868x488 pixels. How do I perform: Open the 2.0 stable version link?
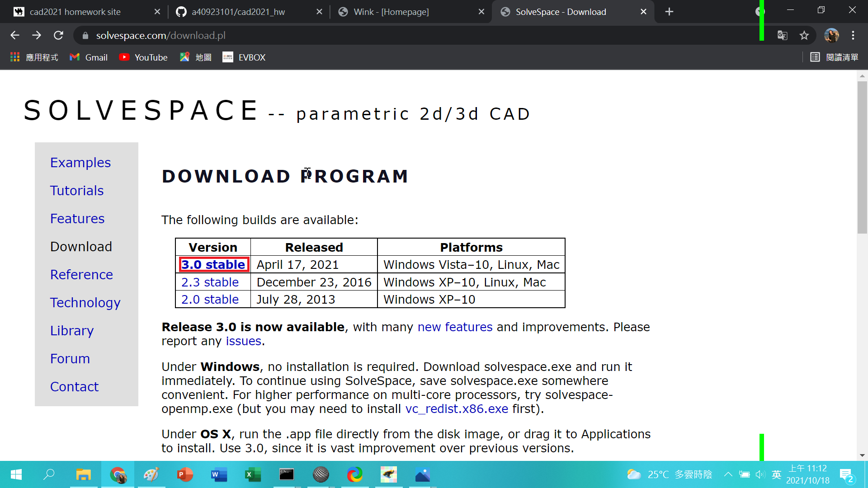pos(210,300)
